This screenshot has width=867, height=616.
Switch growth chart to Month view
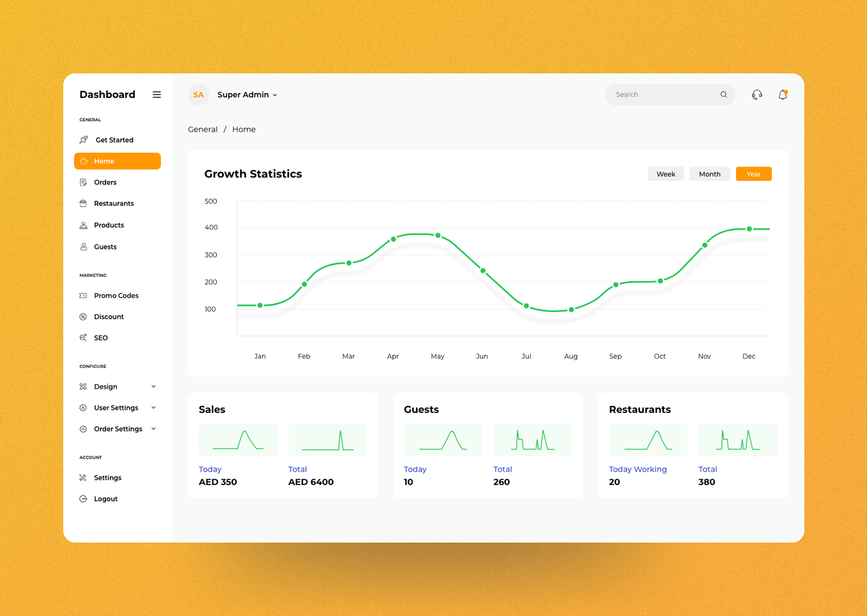[709, 174]
